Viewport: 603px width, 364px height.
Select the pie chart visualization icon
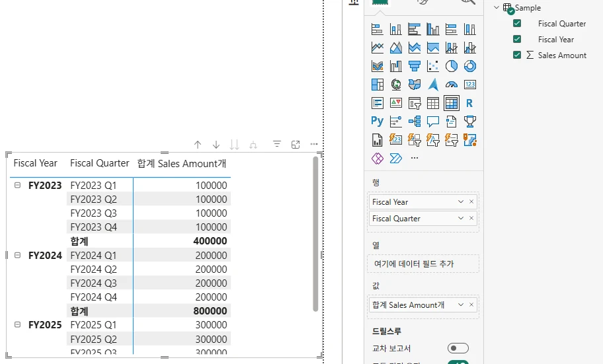click(452, 66)
